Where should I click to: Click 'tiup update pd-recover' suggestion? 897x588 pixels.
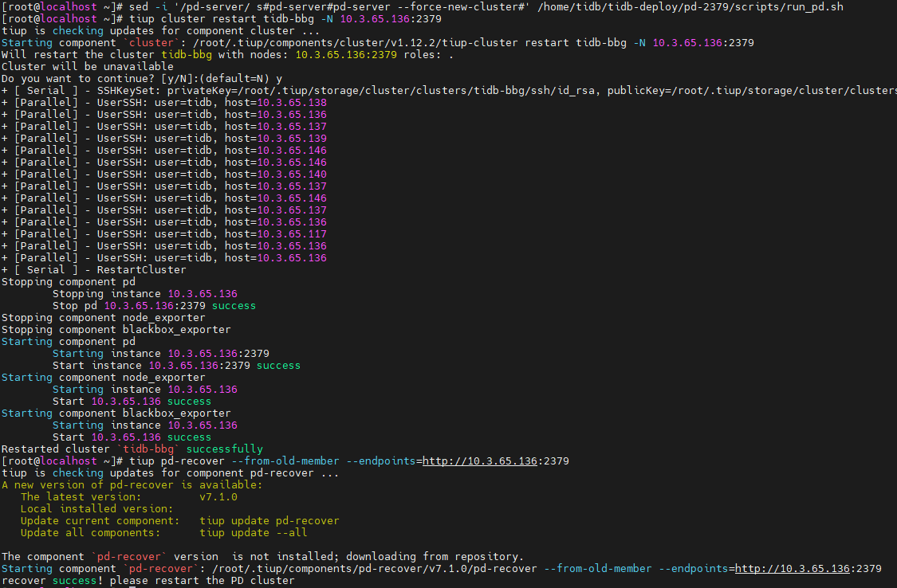(x=269, y=521)
